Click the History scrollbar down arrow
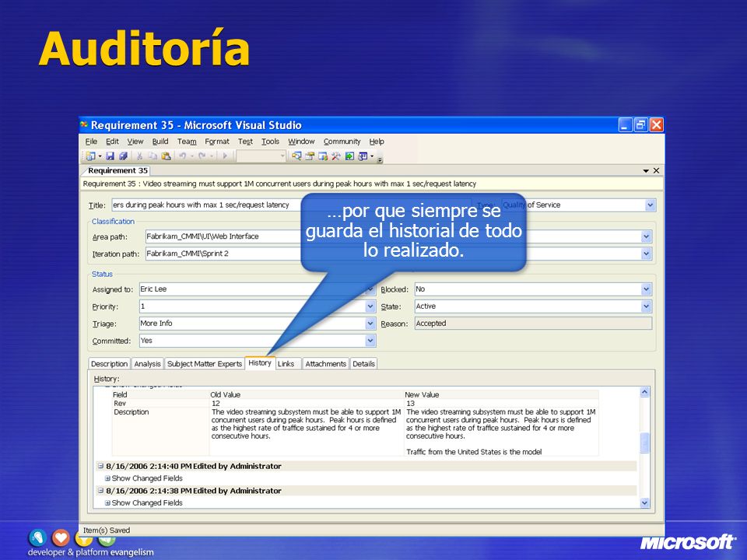 tap(644, 503)
